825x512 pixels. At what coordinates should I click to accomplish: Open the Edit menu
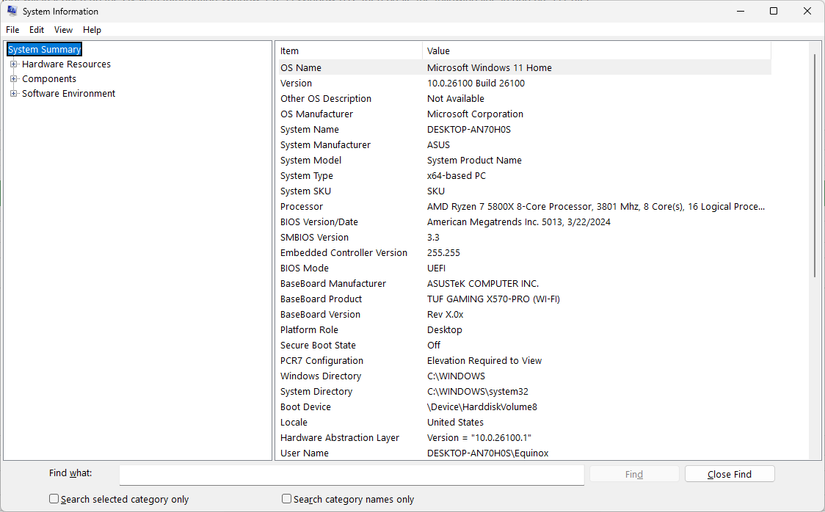tap(36, 30)
